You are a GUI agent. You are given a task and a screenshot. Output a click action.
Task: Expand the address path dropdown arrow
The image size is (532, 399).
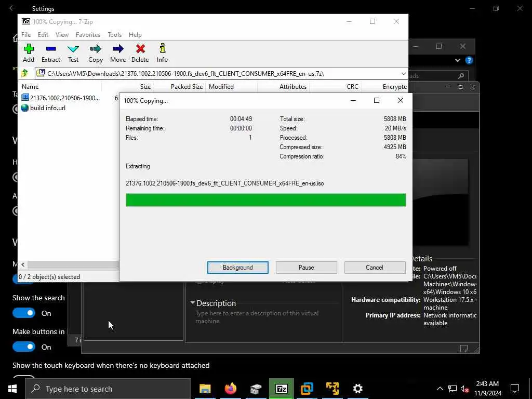tap(403, 74)
